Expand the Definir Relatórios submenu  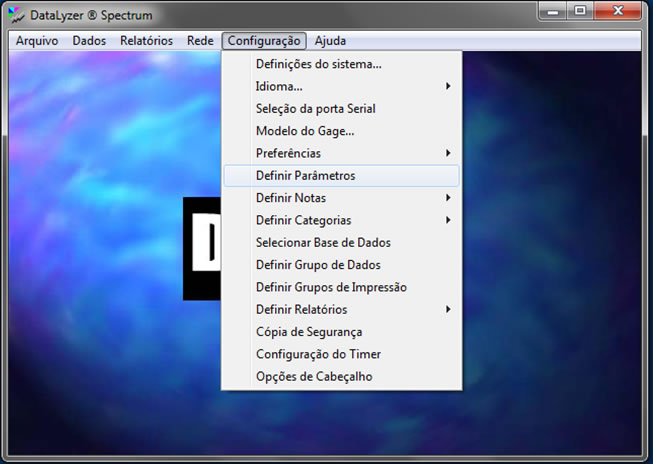[x=301, y=309]
